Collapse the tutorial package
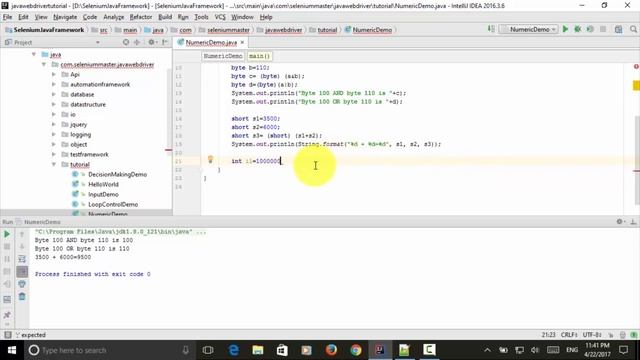640x360 pixels. point(53,164)
